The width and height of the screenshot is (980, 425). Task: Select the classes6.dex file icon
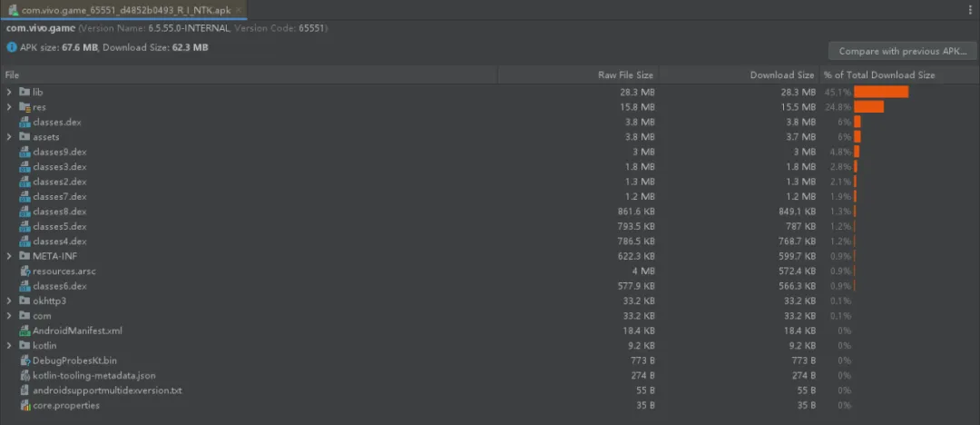(x=24, y=286)
